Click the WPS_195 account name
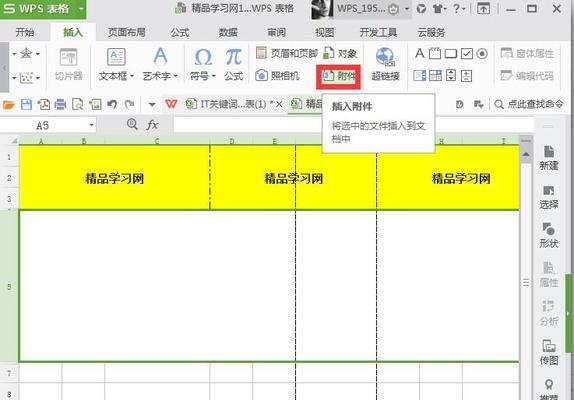Screen dimensions: 574x400 tap(361, 9)
